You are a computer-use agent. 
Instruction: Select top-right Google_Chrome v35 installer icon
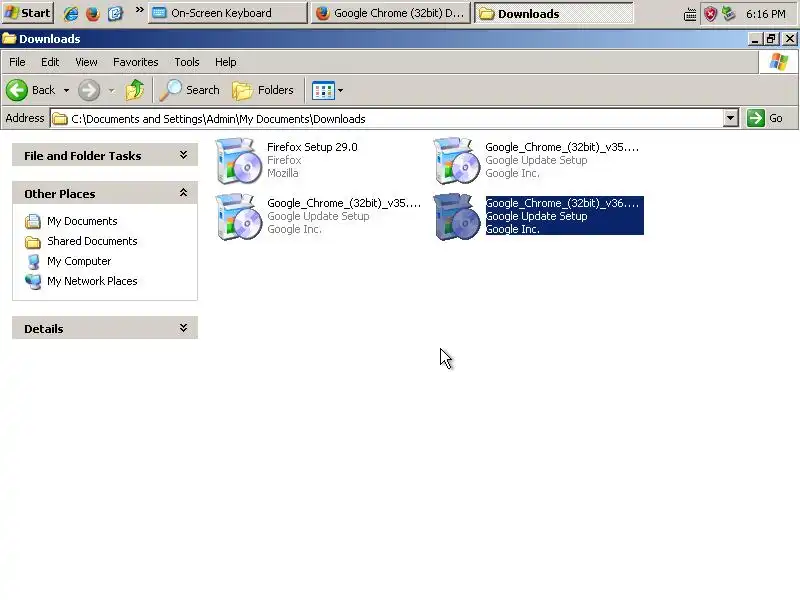456,160
